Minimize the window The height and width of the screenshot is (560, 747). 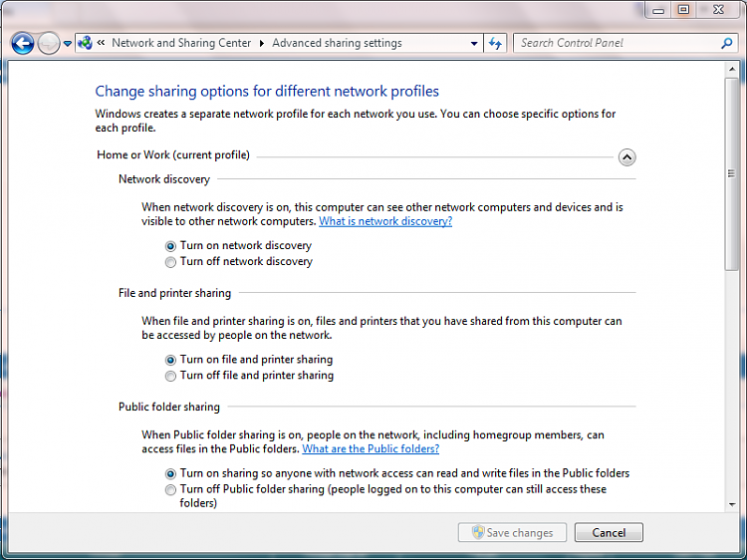tap(658, 10)
